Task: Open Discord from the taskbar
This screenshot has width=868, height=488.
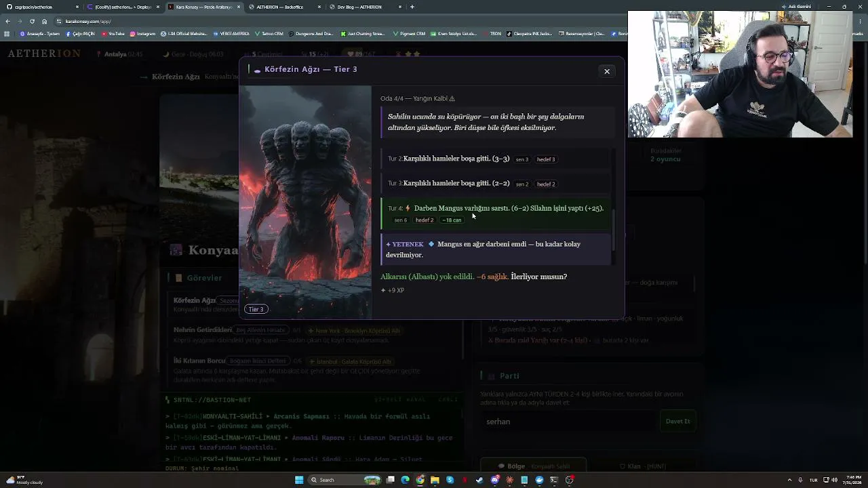Action: pos(495,480)
